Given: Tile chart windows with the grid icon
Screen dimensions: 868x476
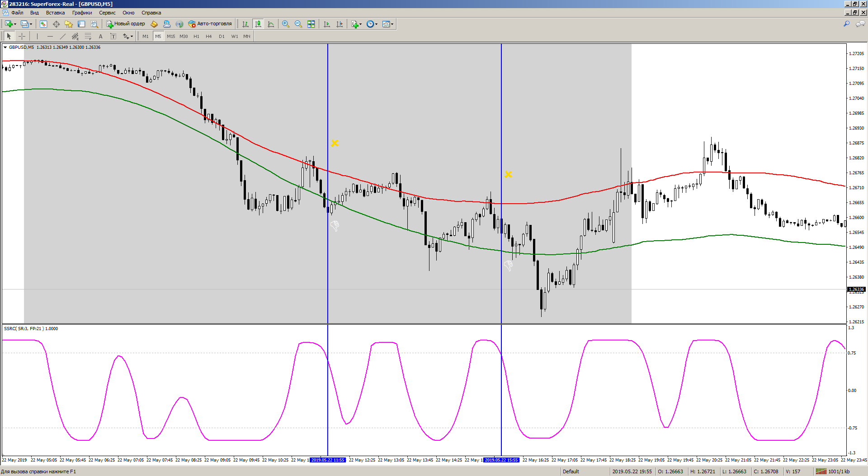Looking at the screenshot, I should click(311, 24).
